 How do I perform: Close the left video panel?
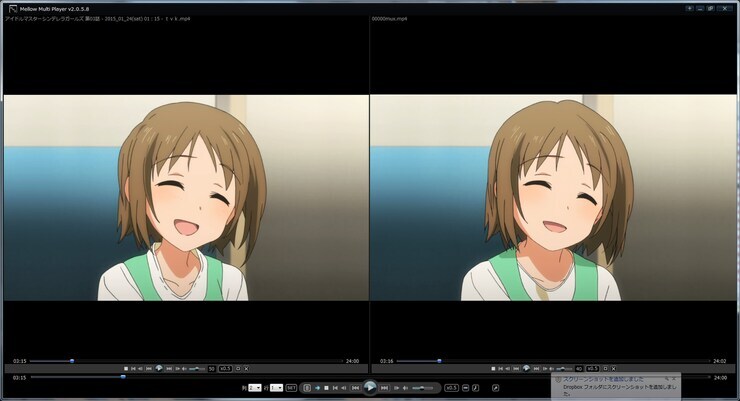click(246, 368)
